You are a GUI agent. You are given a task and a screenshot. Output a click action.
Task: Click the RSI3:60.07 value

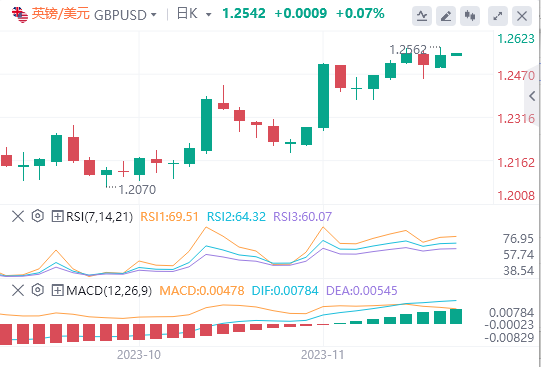pyautogui.click(x=303, y=217)
